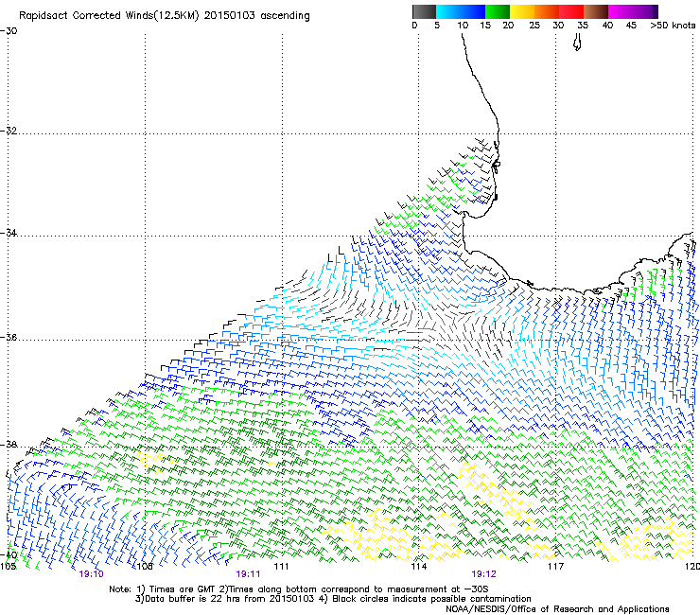Click the latitude label -32

point(9,131)
